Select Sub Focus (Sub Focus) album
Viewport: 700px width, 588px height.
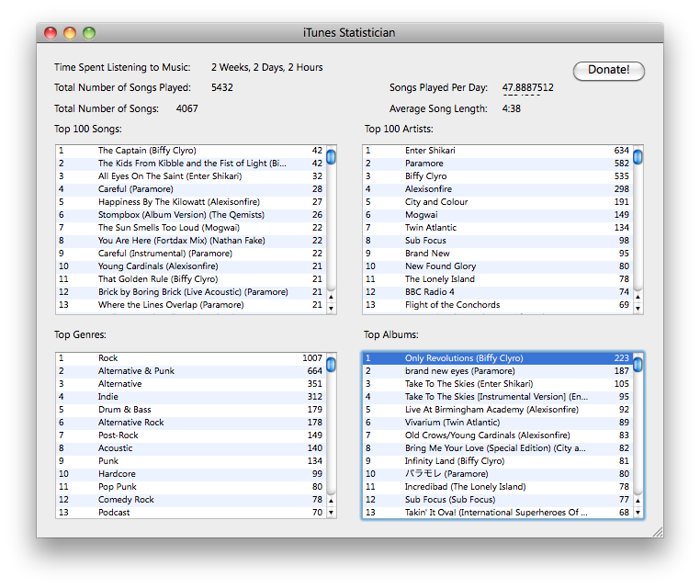click(498, 500)
